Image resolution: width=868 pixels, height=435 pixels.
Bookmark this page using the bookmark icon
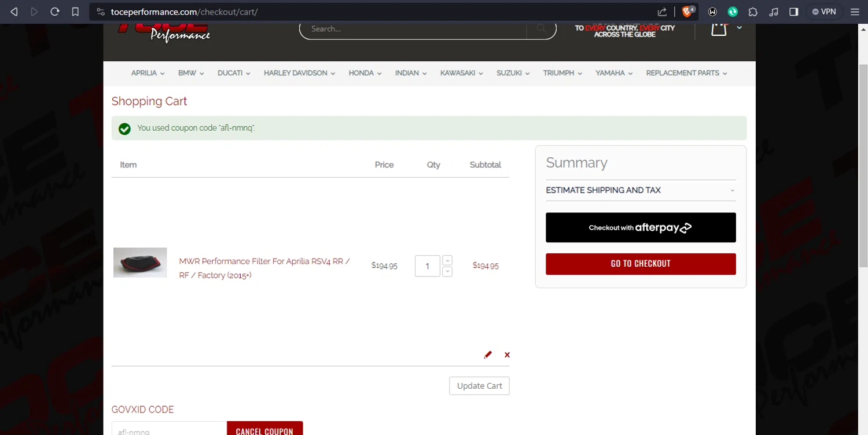tap(75, 12)
